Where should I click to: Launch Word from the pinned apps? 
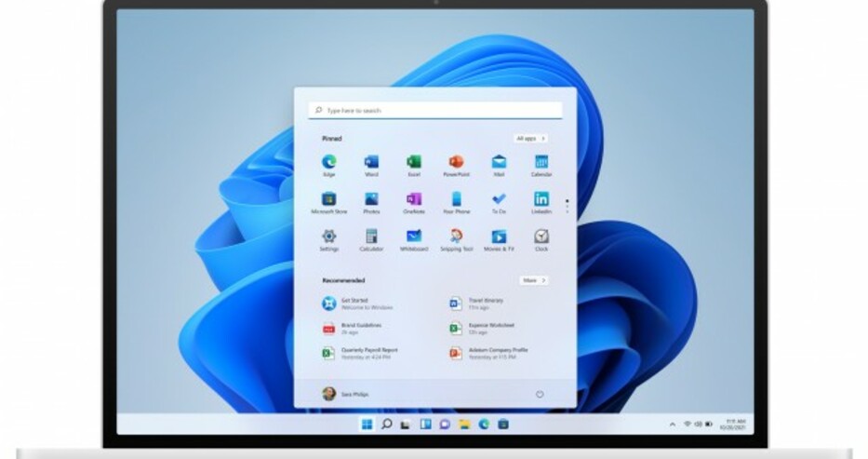(371, 163)
